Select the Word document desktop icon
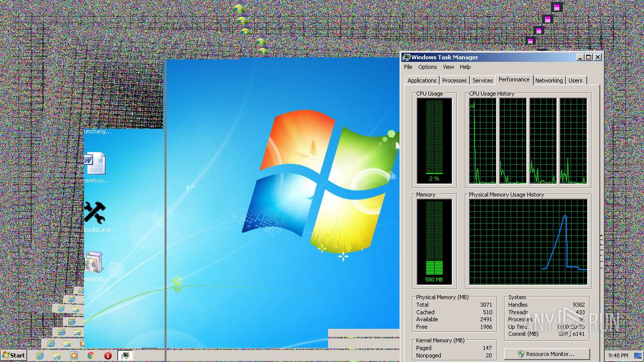 [x=96, y=168]
